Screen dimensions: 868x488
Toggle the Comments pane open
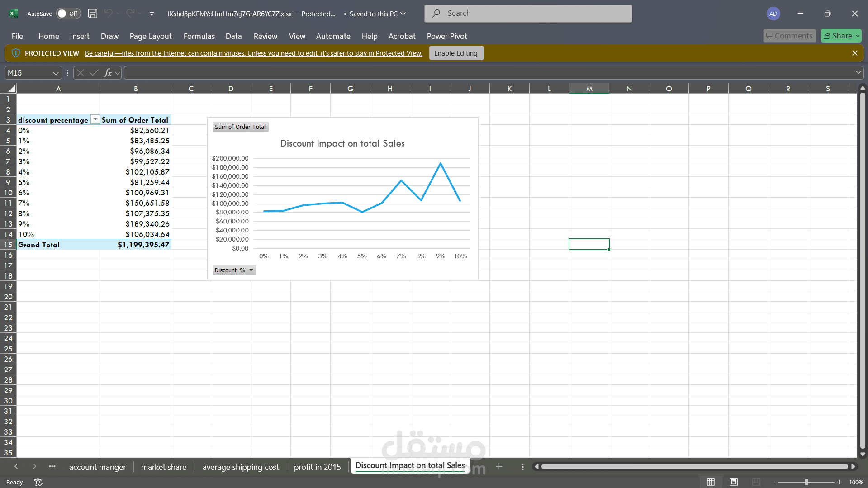pos(789,35)
